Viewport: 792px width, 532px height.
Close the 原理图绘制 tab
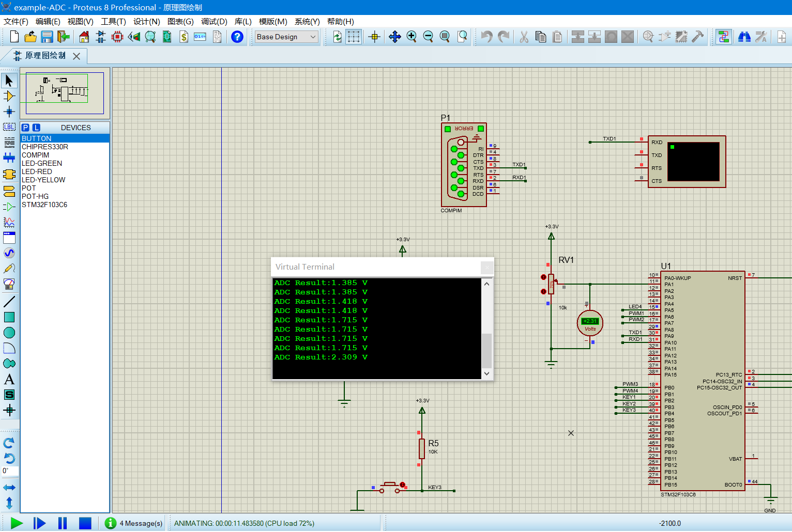coord(77,56)
